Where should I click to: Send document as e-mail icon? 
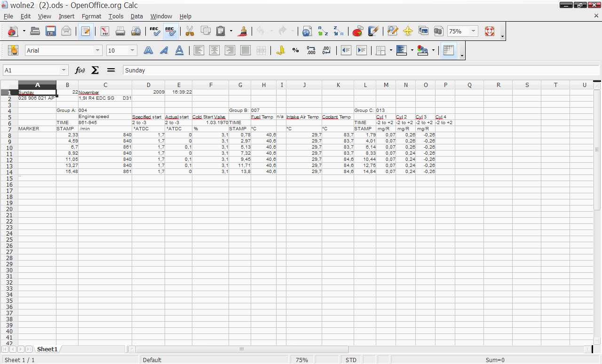click(x=66, y=32)
